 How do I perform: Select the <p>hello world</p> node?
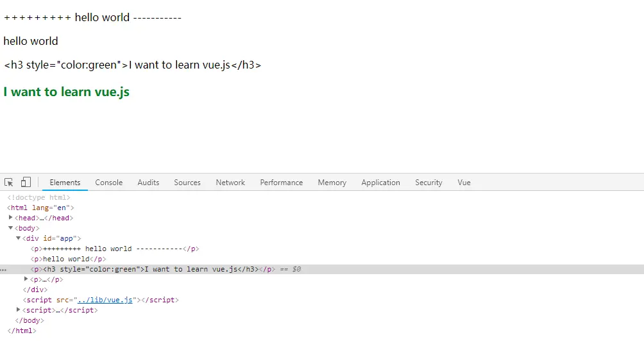click(68, 259)
